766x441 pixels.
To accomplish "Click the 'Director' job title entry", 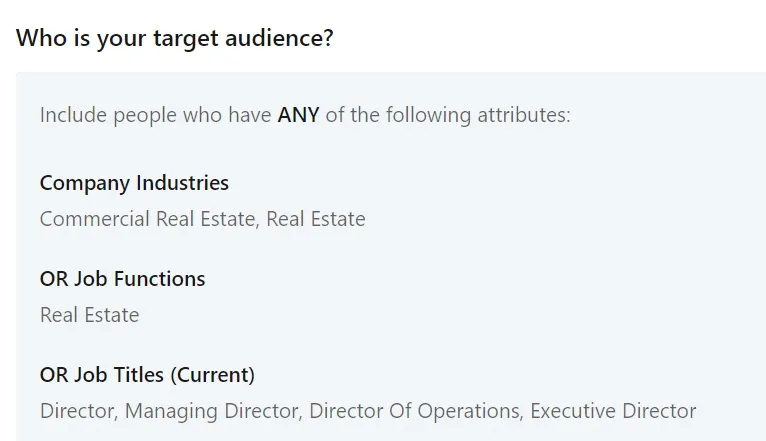I will [79, 411].
